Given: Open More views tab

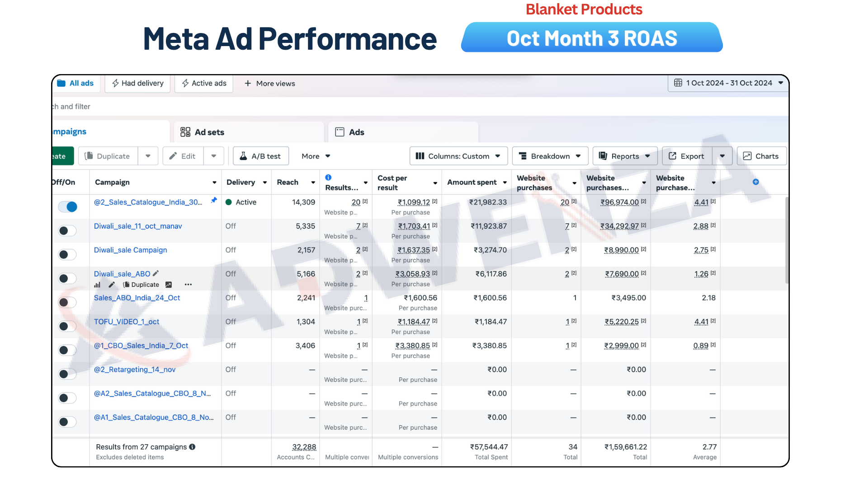Looking at the screenshot, I should [270, 83].
